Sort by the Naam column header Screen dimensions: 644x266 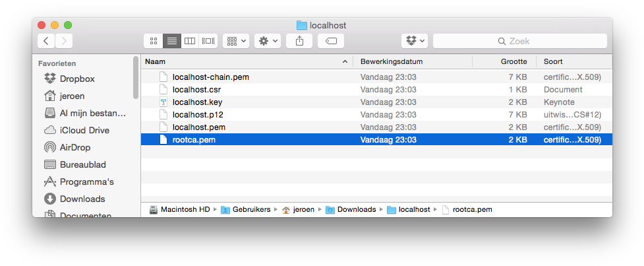tap(244, 61)
